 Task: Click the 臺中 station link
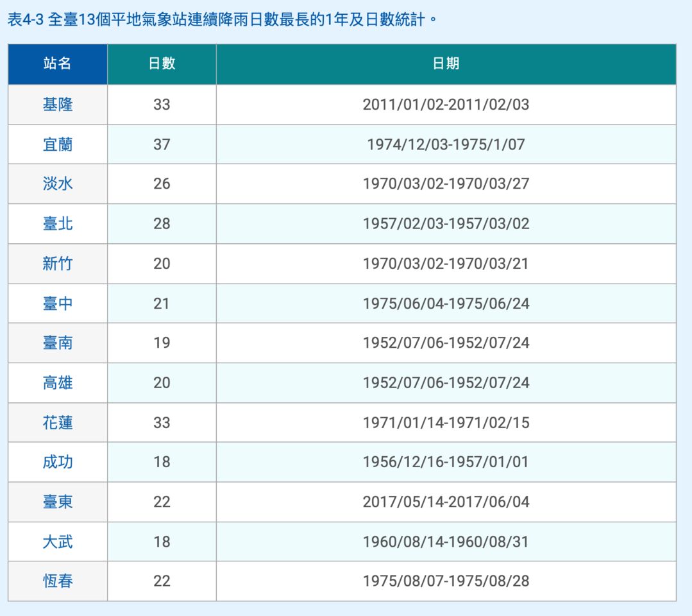58,304
